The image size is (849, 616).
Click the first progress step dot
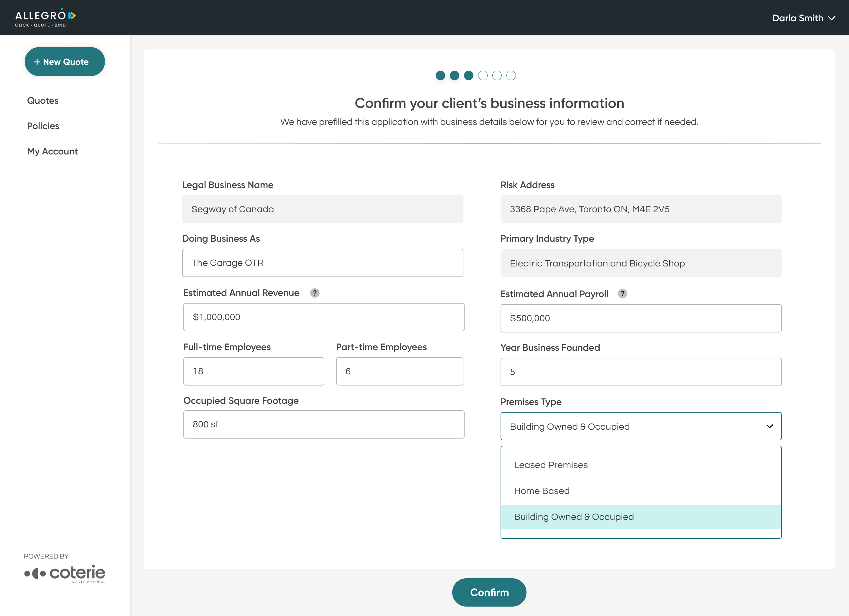tap(440, 75)
